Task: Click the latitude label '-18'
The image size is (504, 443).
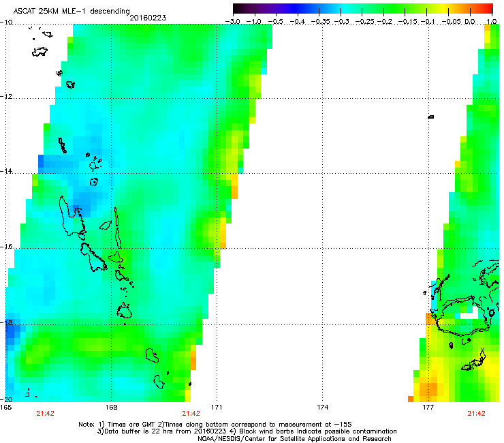Action: click(x=6, y=322)
